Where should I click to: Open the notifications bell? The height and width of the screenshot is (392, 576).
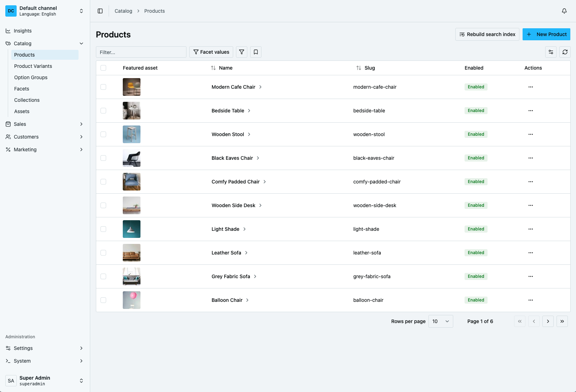[x=564, y=11]
